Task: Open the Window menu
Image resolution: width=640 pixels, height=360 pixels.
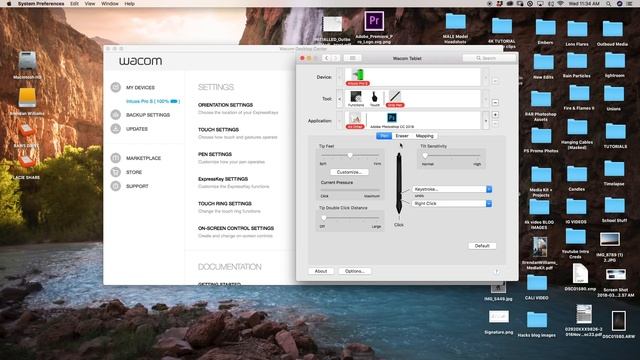Action: tap(110, 4)
